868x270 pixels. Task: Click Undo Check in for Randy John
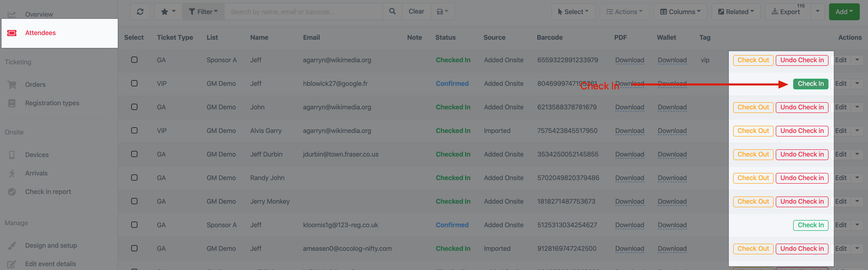[802, 178]
